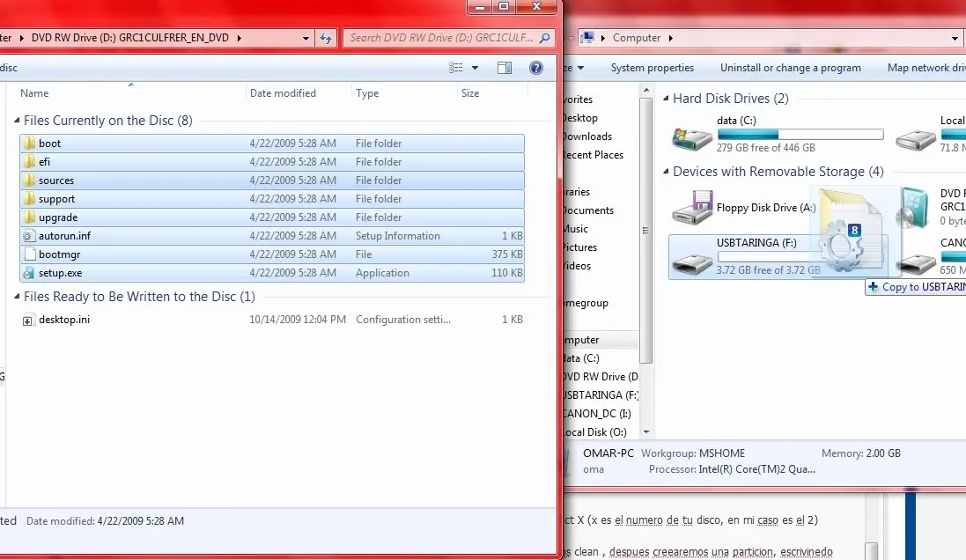Collapse the Files Currently on the Disc group
This screenshot has height=560, width=966.
[x=17, y=121]
